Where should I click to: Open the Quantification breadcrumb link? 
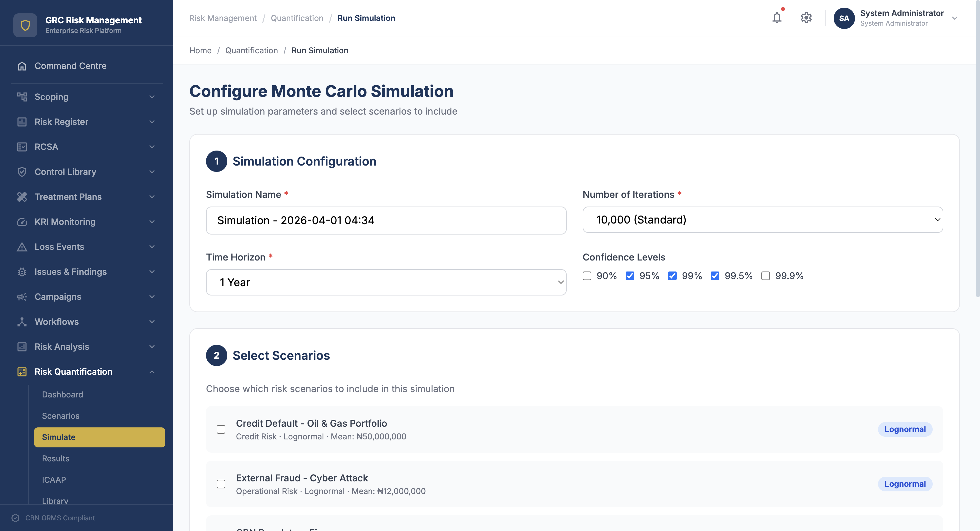point(251,50)
